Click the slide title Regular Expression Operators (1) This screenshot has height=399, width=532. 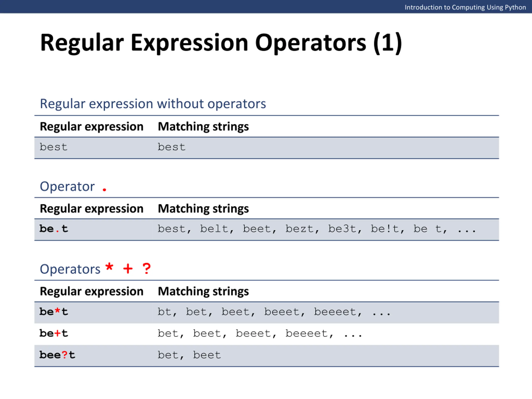coord(221,43)
